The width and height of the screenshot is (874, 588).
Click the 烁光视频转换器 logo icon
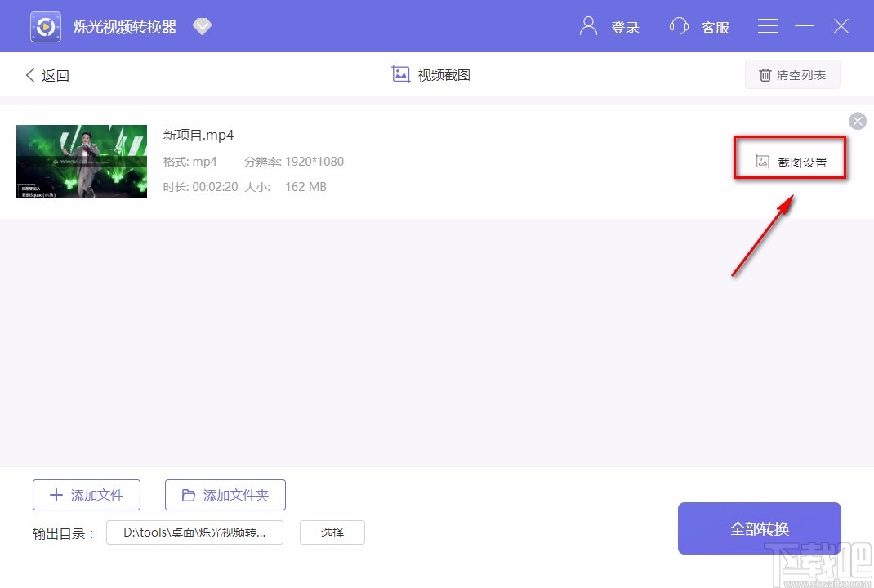tap(45, 25)
